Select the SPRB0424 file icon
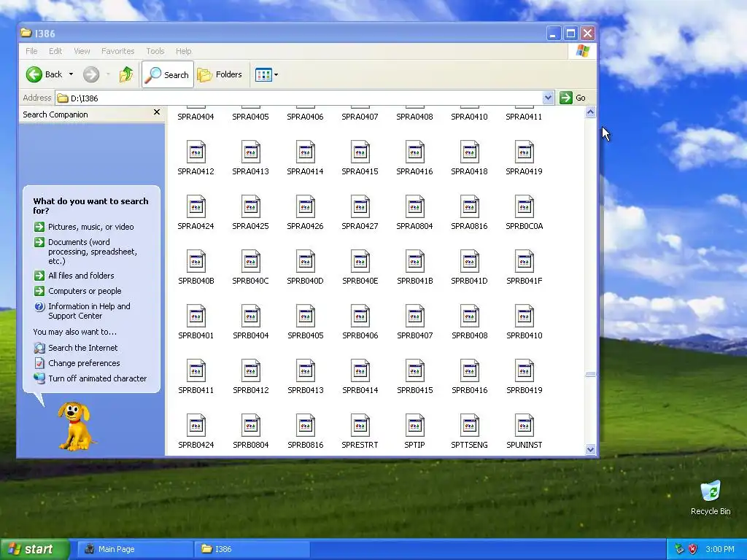The height and width of the screenshot is (560, 747). 196,426
